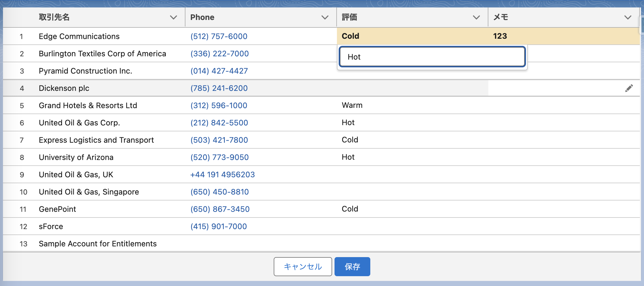Open Phone column dropdown chevron
The width and height of the screenshot is (644, 286).
pos(325,18)
